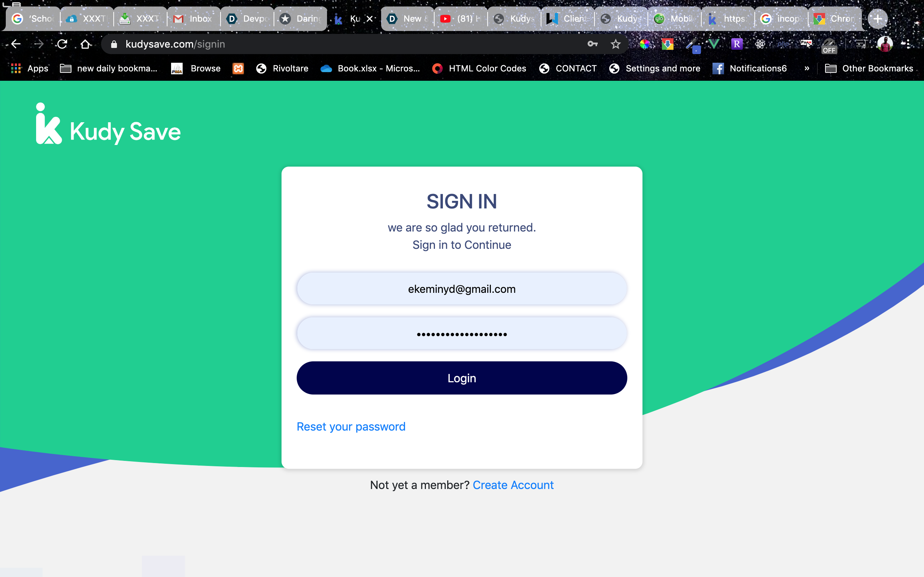Open the Other Bookmarks folder
Viewport: 924px width, 577px height.
pyautogui.click(x=869, y=68)
